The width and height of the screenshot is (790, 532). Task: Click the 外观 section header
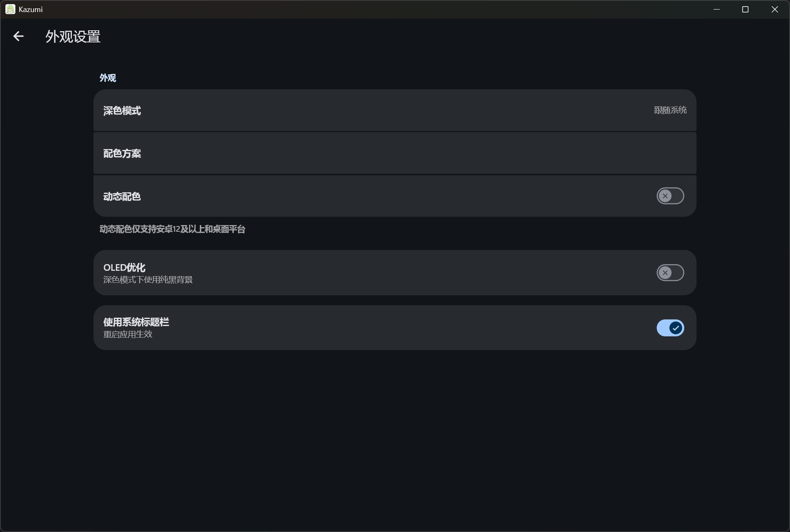(x=108, y=78)
